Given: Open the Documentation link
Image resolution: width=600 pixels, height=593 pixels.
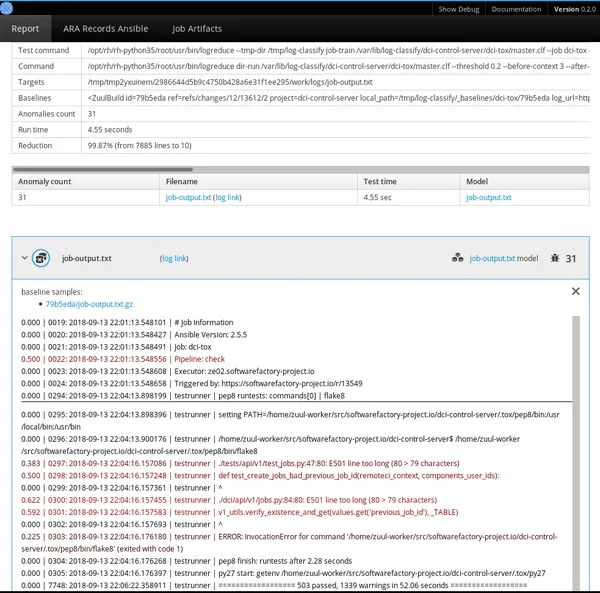Looking at the screenshot, I should click(516, 8).
